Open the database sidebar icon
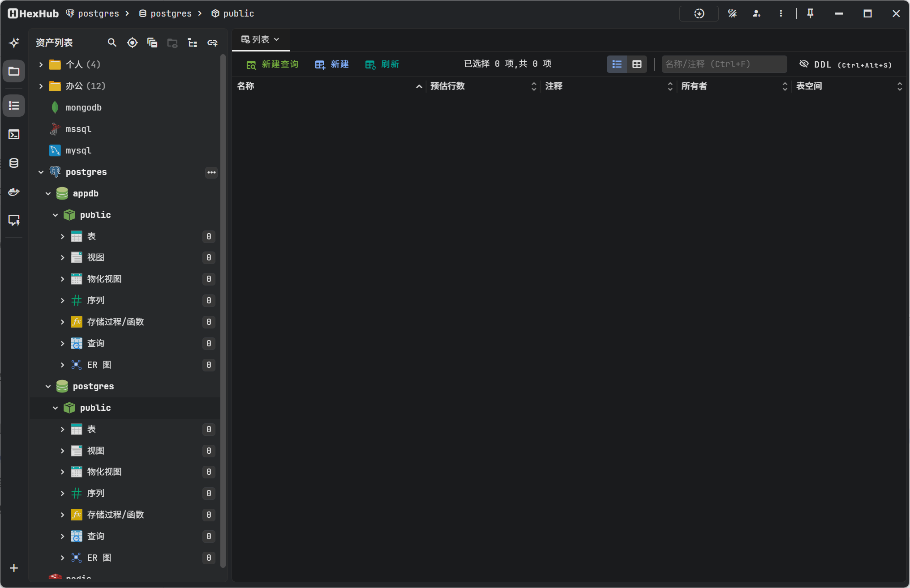 (x=14, y=163)
